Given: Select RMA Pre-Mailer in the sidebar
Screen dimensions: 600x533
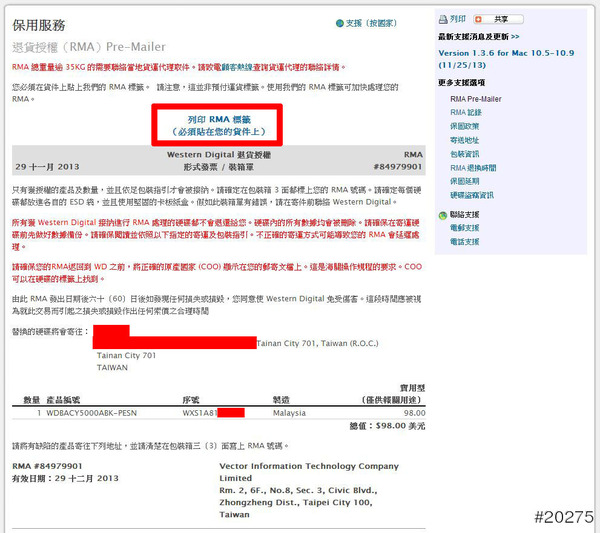Looking at the screenshot, I should tap(476, 99).
